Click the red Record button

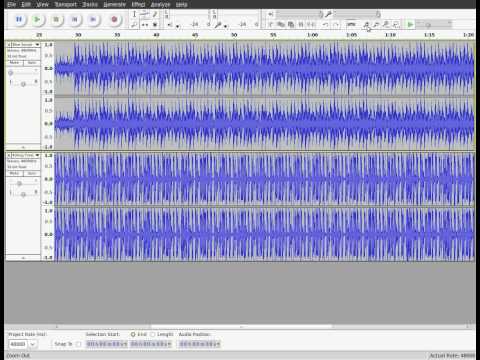click(114, 20)
